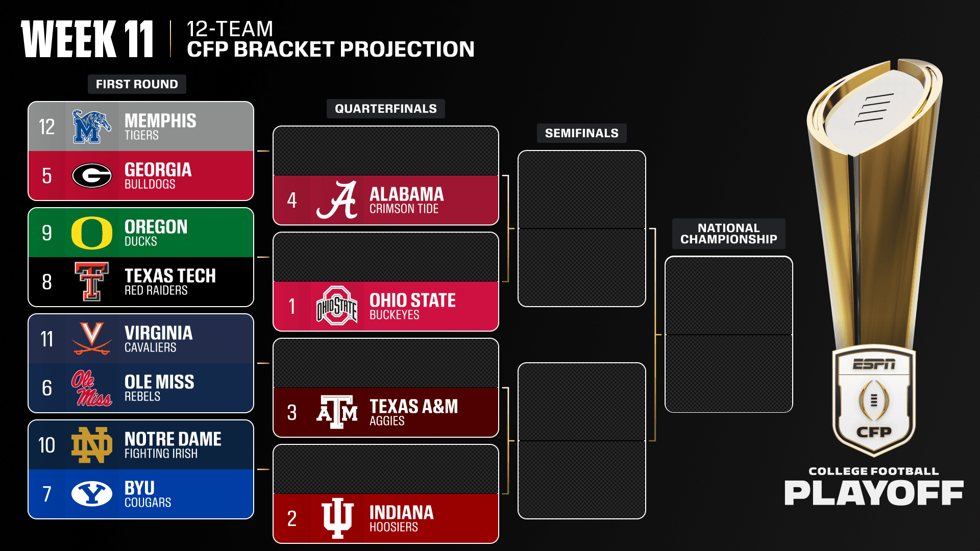Click the Ole Miss script logo
Screen dimensions: 980x551
click(x=91, y=388)
